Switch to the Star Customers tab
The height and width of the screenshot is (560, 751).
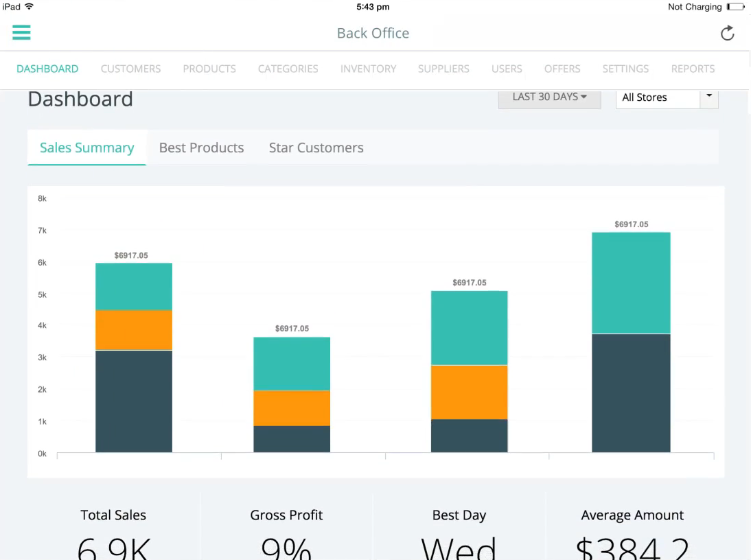click(316, 148)
